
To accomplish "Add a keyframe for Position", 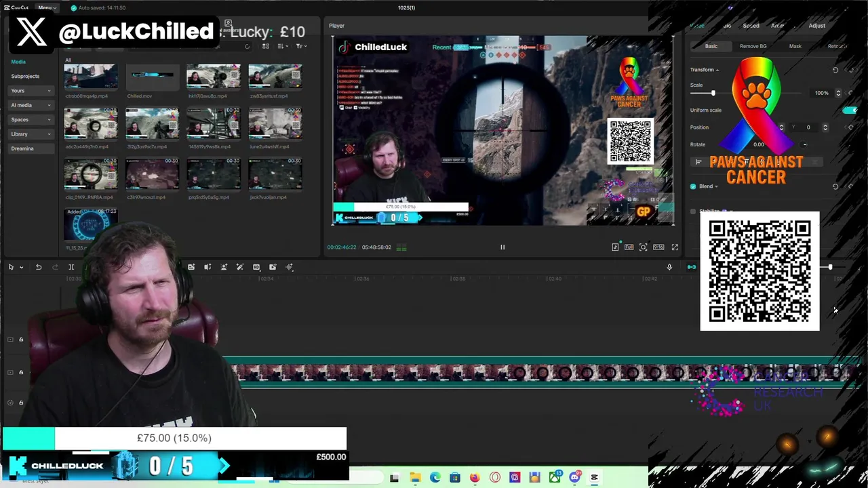I will coord(850,127).
